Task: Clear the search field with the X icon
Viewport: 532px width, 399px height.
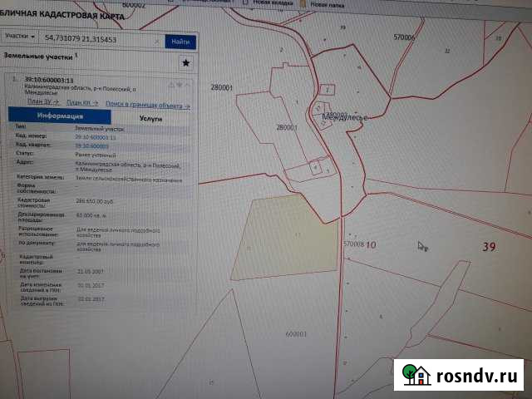Action: (156, 42)
